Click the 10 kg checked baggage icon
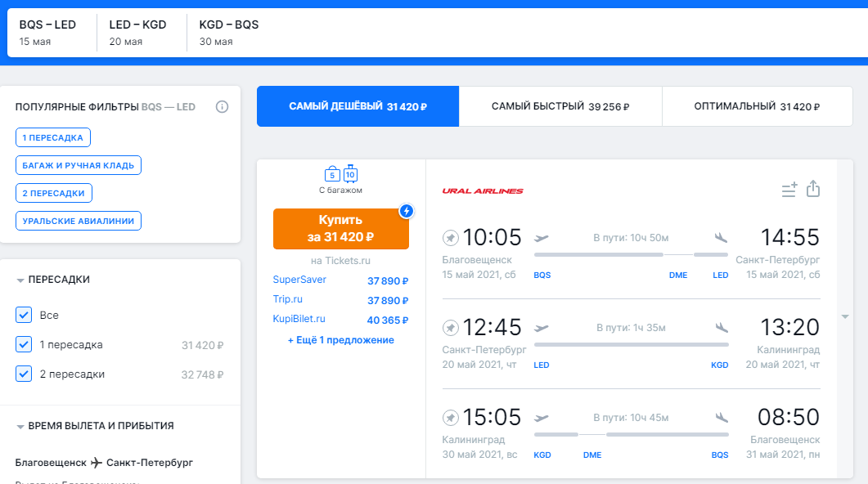 [350, 174]
